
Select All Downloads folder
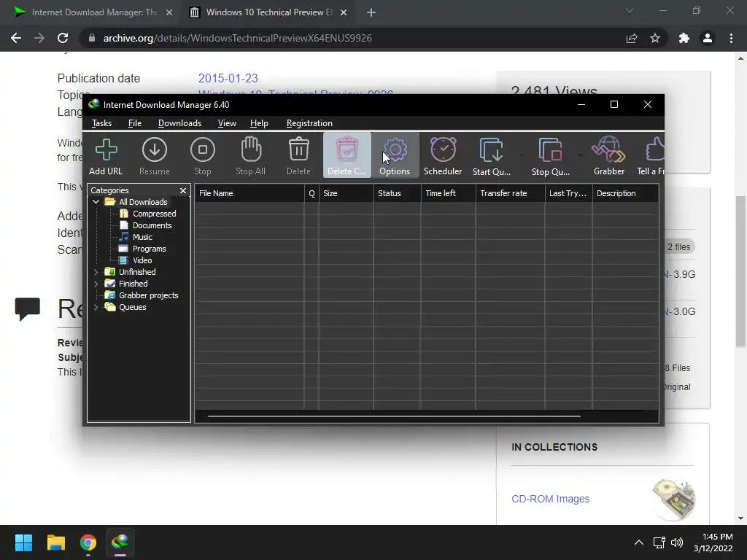[x=143, y=202]
